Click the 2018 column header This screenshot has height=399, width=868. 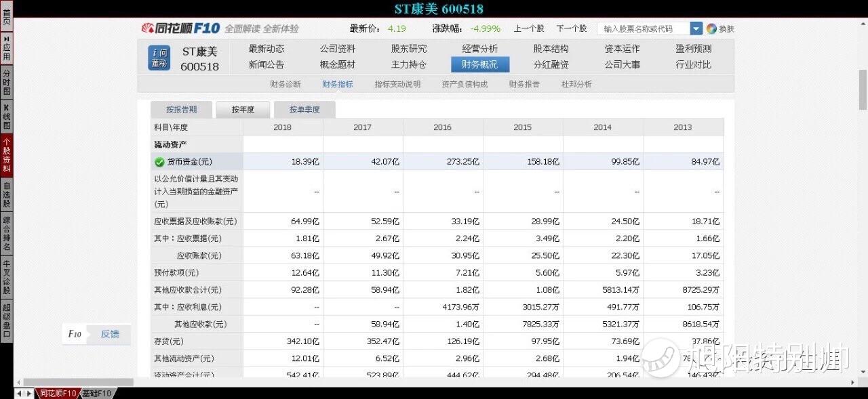tap(283, 127)
